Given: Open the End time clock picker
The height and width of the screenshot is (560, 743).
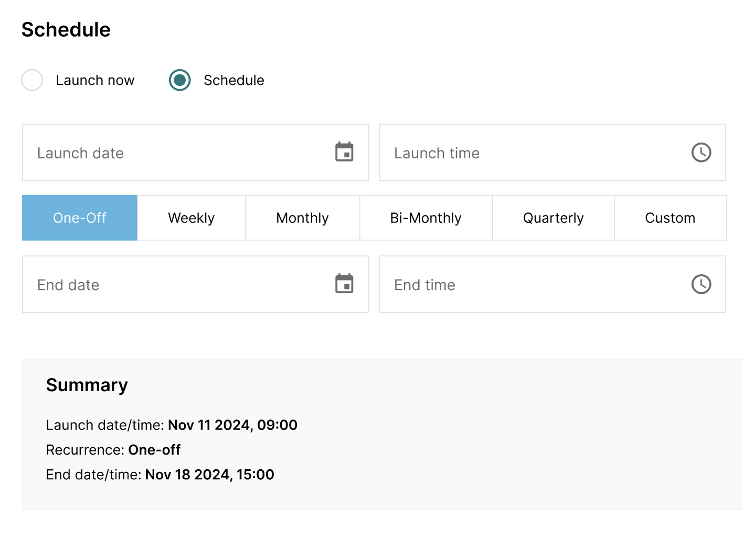Looking at the screenshot, I should pos(702,284).
